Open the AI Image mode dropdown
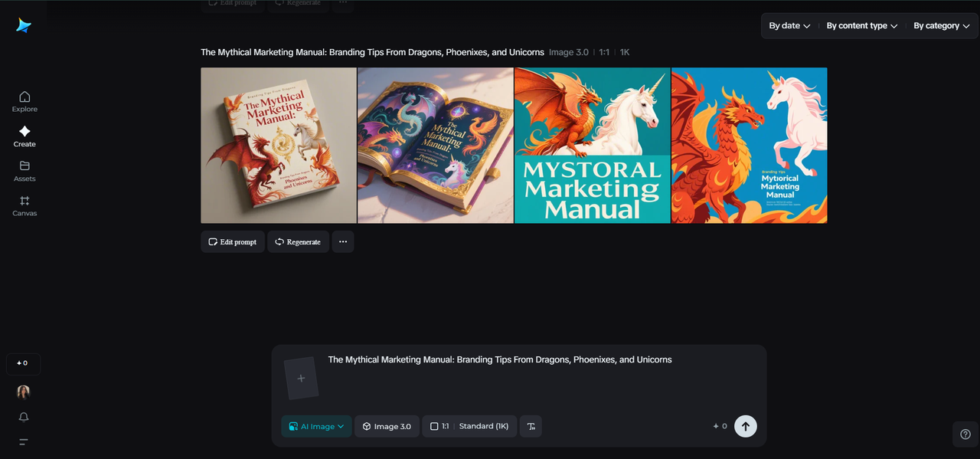 (315, 426)
